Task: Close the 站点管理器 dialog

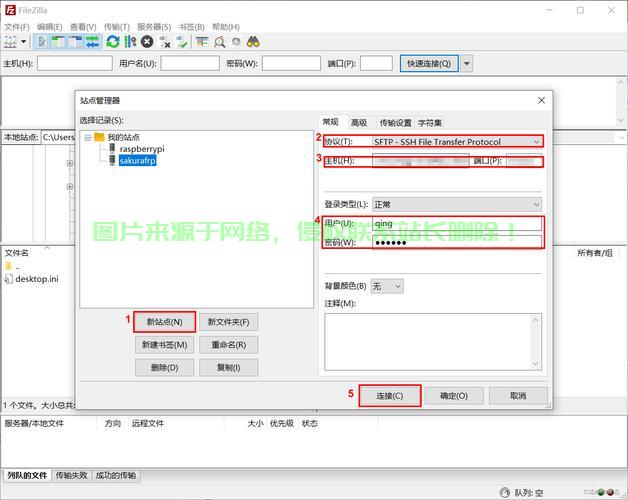Action: [x=541, y=100]
